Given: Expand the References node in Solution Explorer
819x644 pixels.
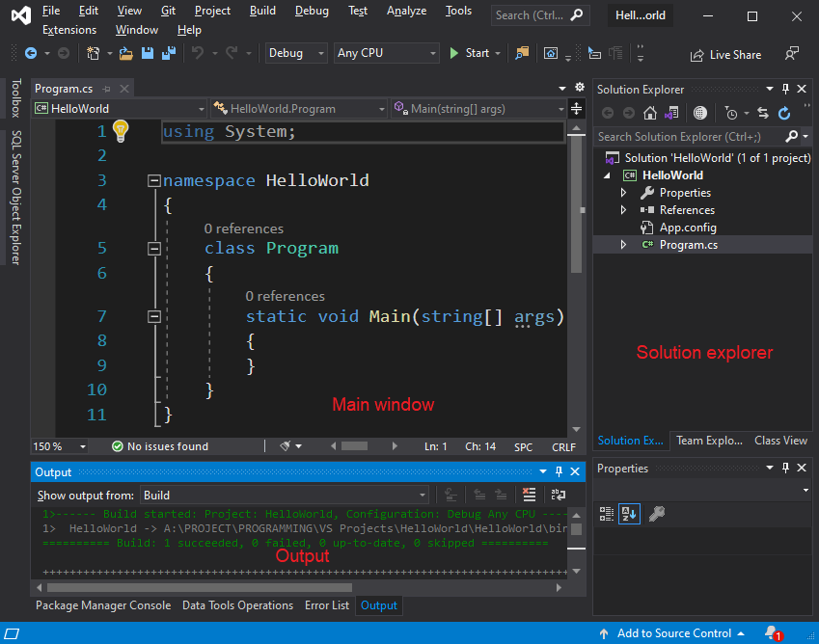Looking at the screenshot, I should click(x=624, y=210).
